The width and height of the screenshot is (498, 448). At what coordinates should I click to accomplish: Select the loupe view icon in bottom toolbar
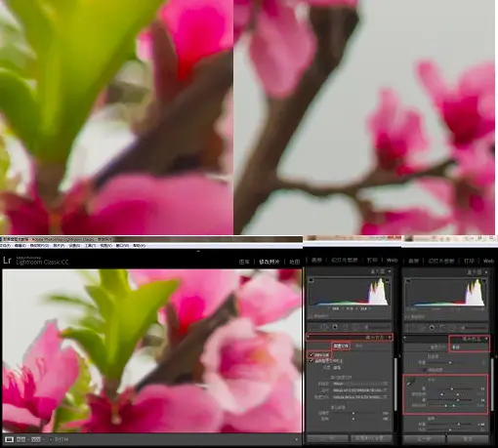point(9,439)
